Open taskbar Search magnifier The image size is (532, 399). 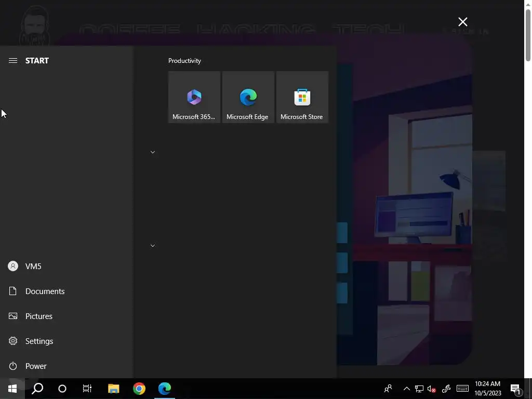pyautogui.click(x=37, y=389)
